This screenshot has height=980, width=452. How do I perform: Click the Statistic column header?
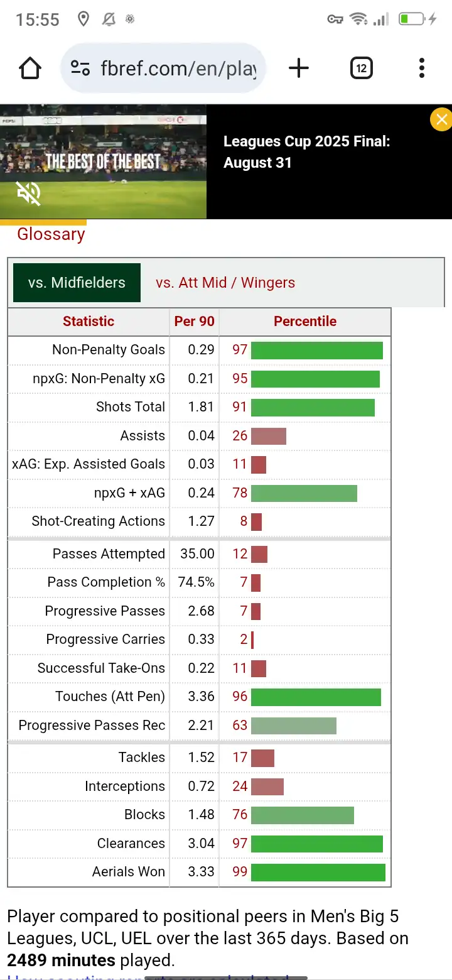point(89,322)
